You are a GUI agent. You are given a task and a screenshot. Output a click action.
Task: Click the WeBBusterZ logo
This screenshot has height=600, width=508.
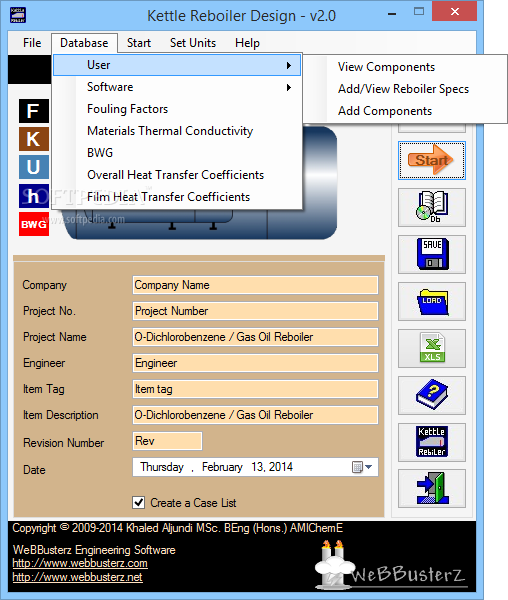[x=391, y=566]
